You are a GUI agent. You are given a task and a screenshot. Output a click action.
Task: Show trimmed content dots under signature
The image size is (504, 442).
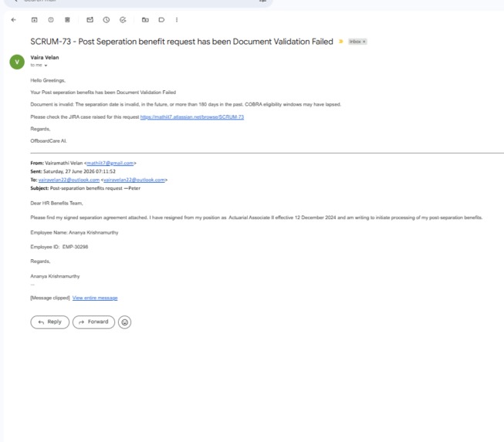tap(32, 285)
